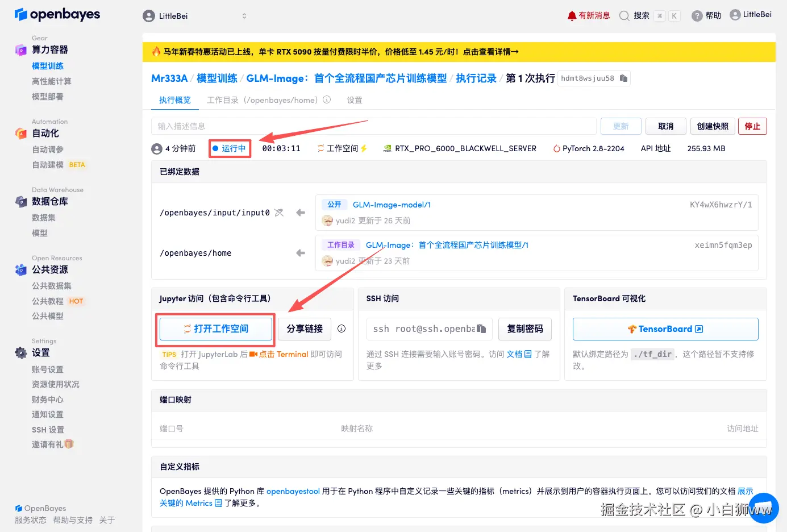Screen dimensions: 787x532
Task: Open 数据集 in the sidebar
Action: click(x=44, y=218)
